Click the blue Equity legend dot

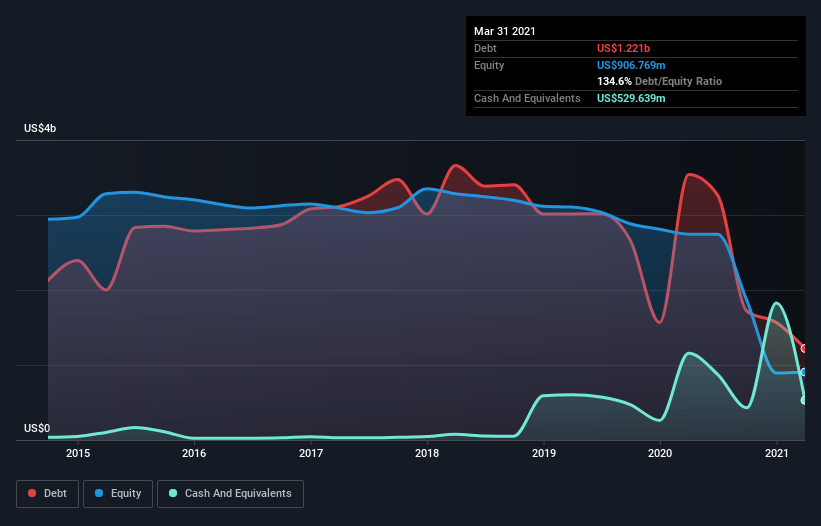99,493
